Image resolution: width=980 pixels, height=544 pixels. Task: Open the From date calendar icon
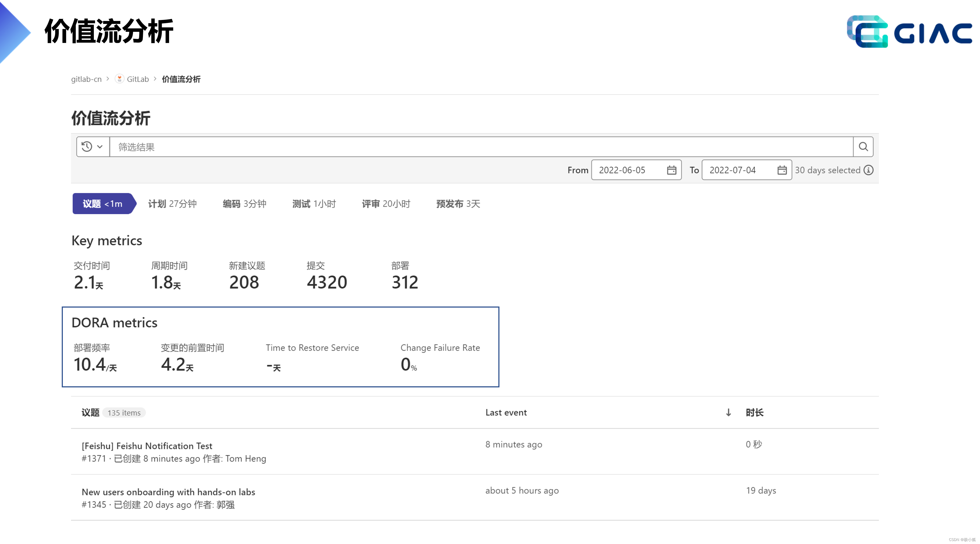[x=671, y=170]
